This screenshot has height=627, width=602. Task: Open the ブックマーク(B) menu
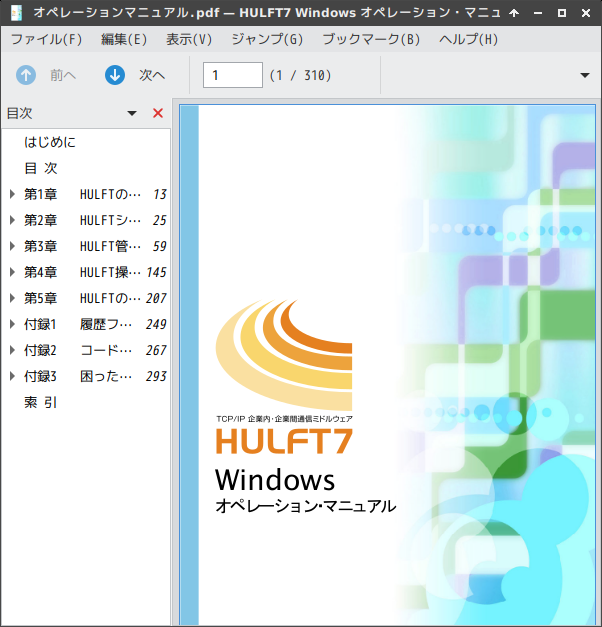(x=371, y=39)
